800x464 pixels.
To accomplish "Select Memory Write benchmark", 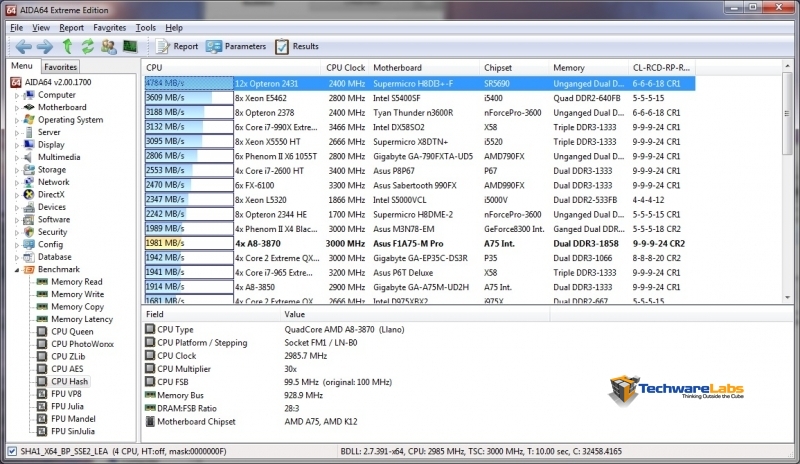I will pyautogui.click(x=78, y=294).
